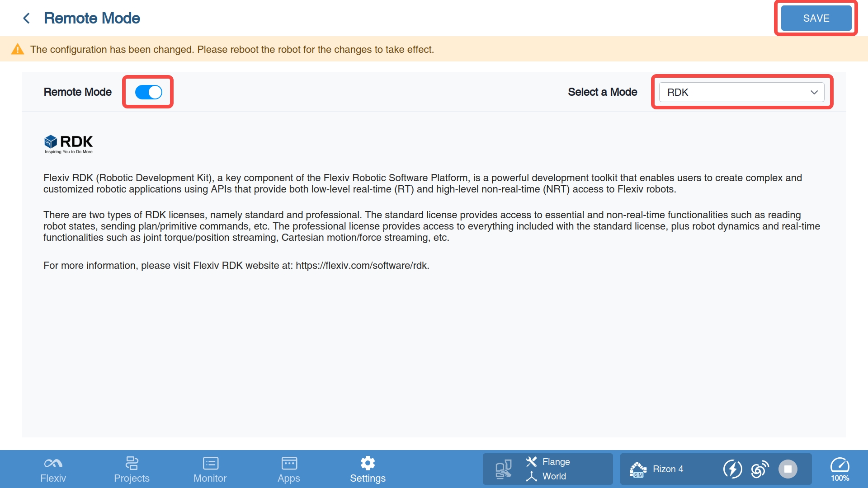Image resolution: width=868 pixels, height=488 pixels.
Task: Click the Flange label
Action: tap(556, 462)
